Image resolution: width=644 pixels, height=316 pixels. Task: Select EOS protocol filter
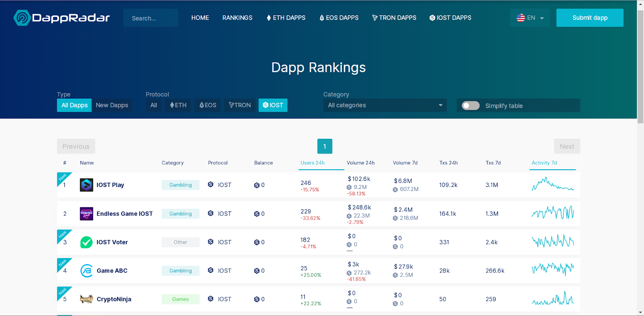click(x=208, y=105)
